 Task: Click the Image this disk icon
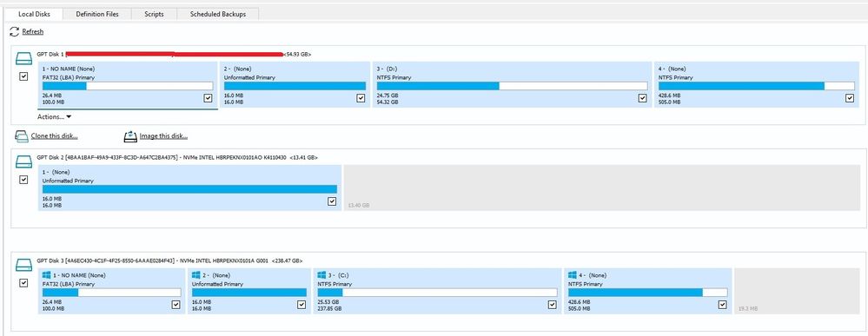point(130,136)
